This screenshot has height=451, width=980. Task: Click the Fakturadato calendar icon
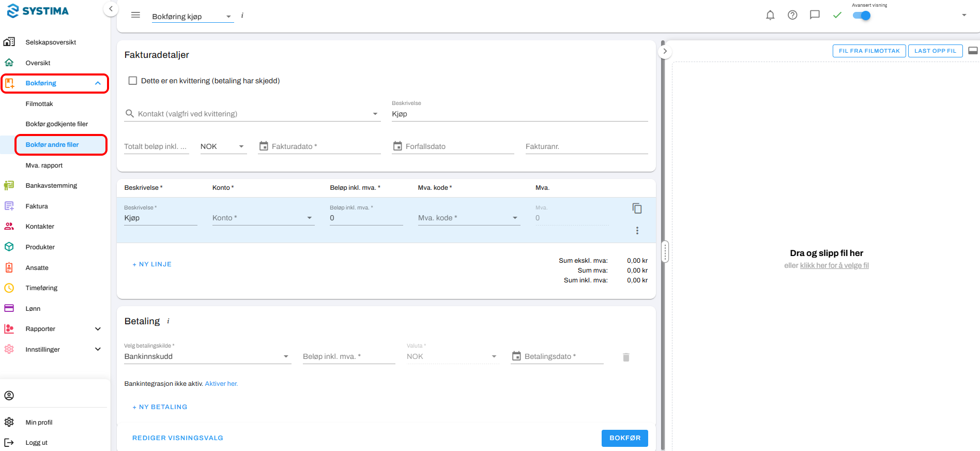coord(264,146)
